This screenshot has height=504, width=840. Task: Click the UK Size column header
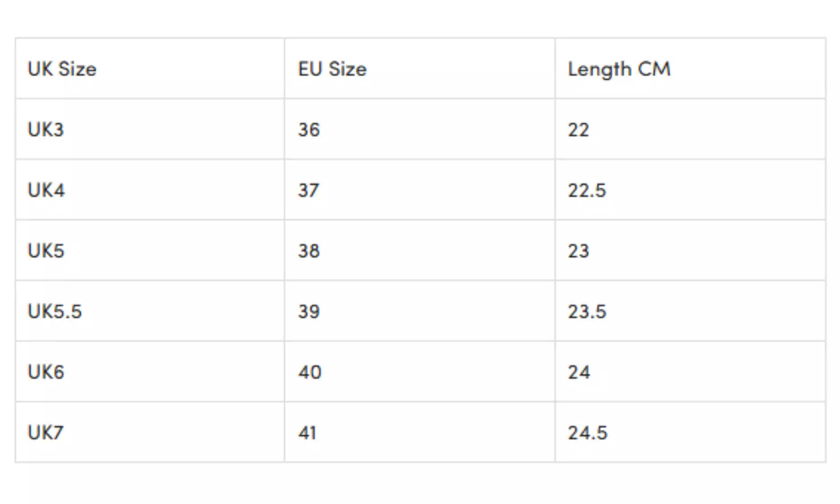point(62,69)
